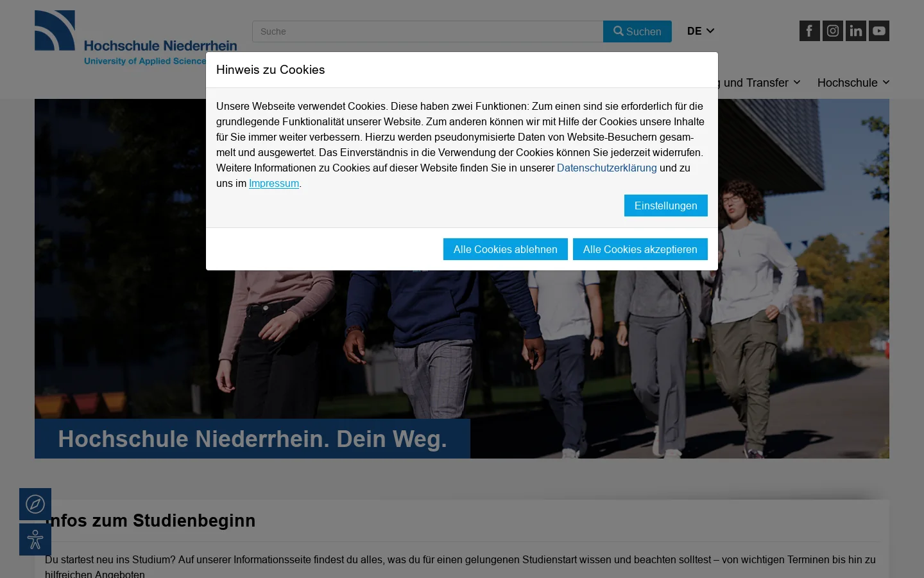Click Alle Cookies ablehnen
Screen dimensions: 924x578
pyautogui.click(x=506, y=249)
